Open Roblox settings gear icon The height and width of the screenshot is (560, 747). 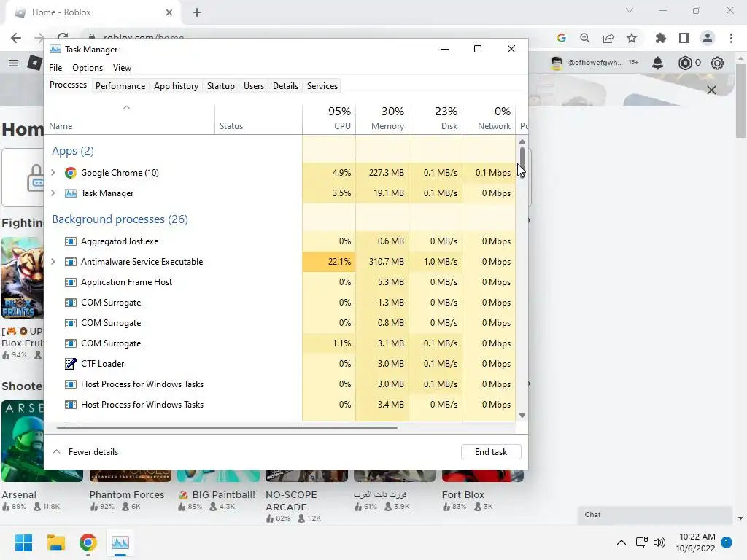click(717, 63)
